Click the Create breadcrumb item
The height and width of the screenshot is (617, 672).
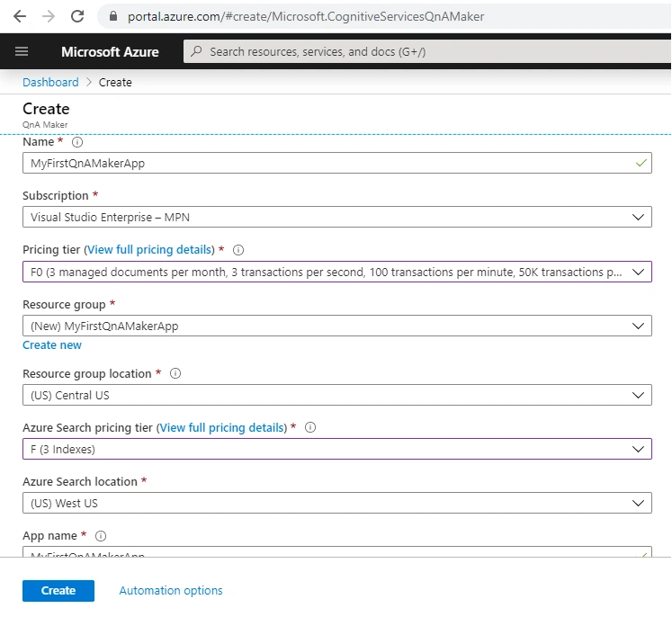pos(115,82)
